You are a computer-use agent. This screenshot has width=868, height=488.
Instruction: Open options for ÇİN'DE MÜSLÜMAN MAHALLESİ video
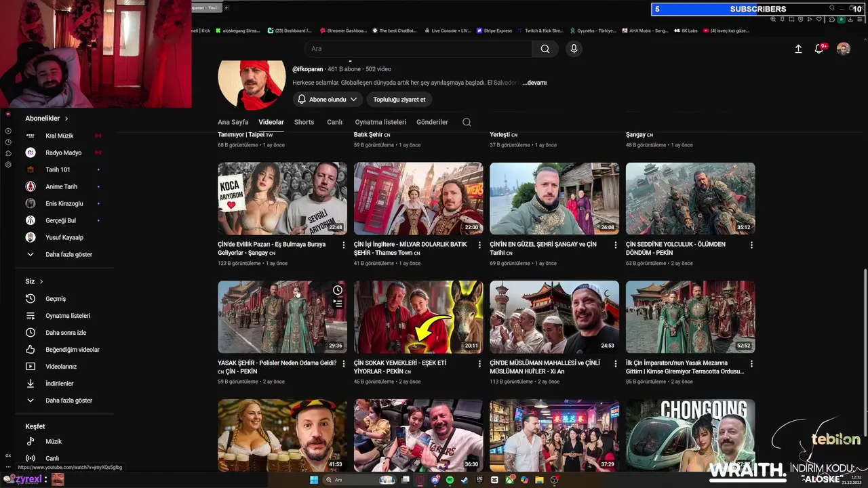[616, 363]
